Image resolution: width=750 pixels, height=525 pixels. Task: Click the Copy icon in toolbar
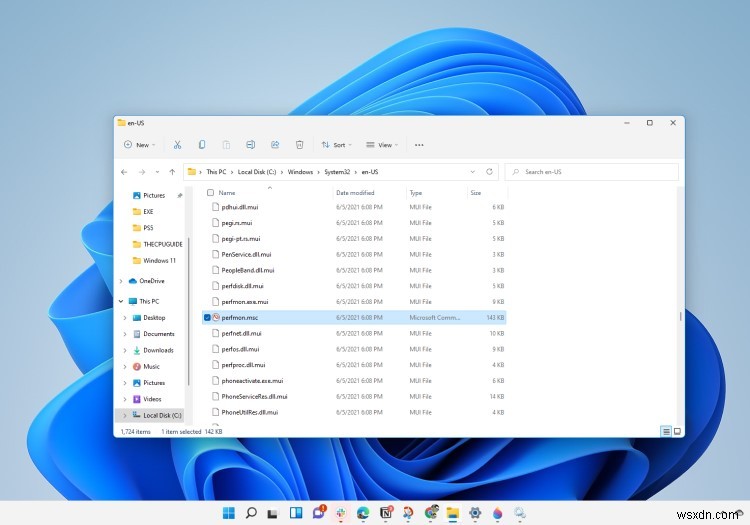click(x=202, y=145)
